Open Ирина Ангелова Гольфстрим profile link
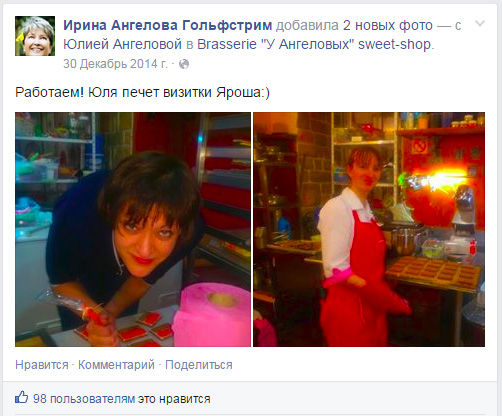The image size is (502, 416). tap(168, 25)
